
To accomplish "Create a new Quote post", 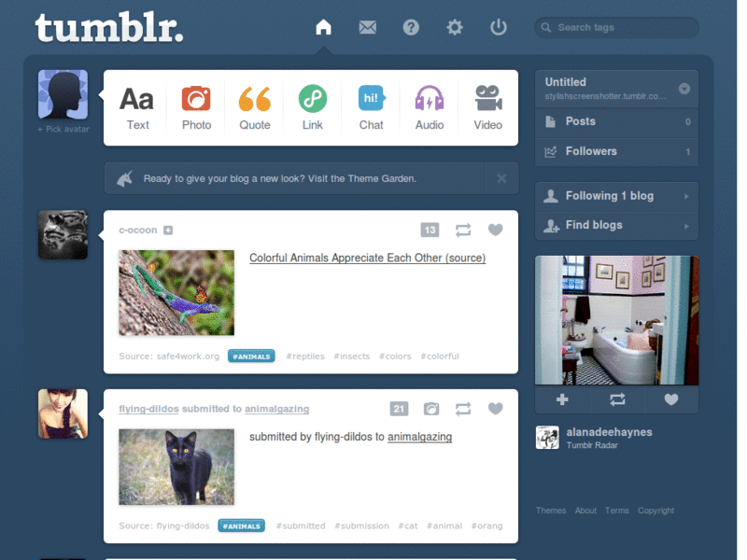I will coord(254,108).
